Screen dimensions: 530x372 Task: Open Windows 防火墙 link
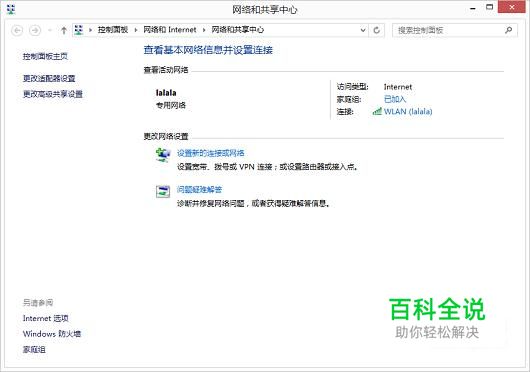click(52, 334)
